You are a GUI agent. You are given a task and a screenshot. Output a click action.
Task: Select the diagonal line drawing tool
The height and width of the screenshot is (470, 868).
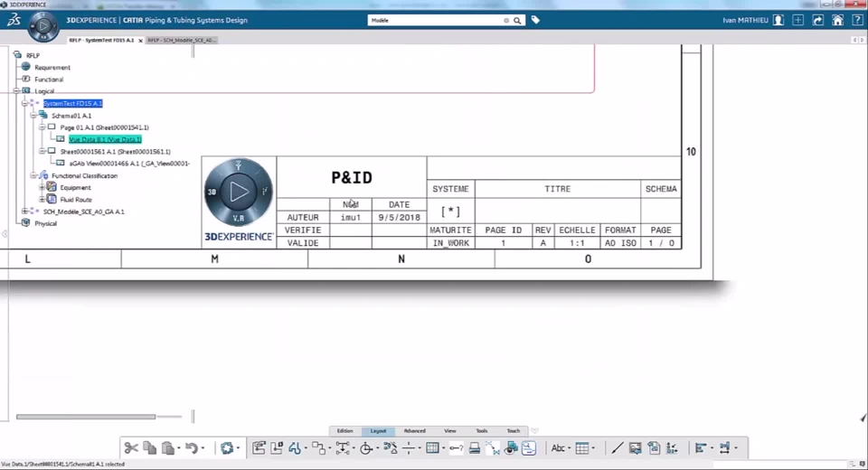click(617, 448)
